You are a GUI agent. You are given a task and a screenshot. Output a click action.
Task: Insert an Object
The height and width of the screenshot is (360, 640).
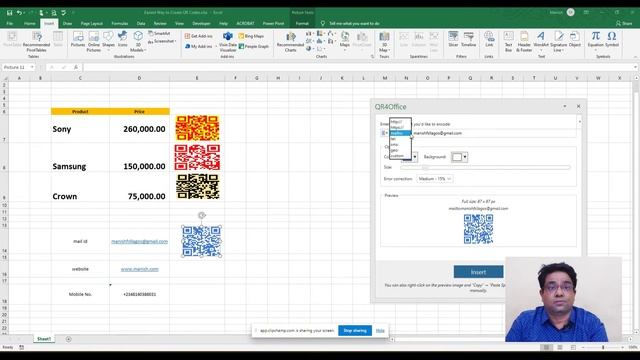pos(575,39)
